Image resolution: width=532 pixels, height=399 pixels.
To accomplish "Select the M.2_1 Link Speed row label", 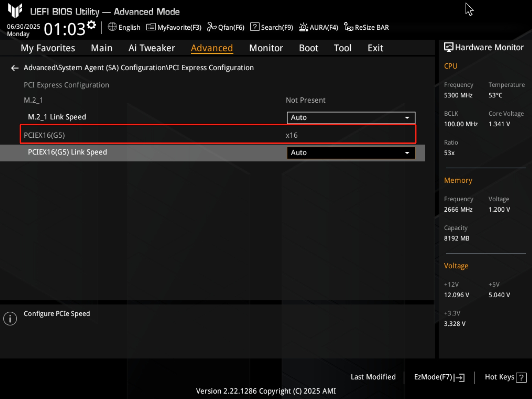I will 57,117.
